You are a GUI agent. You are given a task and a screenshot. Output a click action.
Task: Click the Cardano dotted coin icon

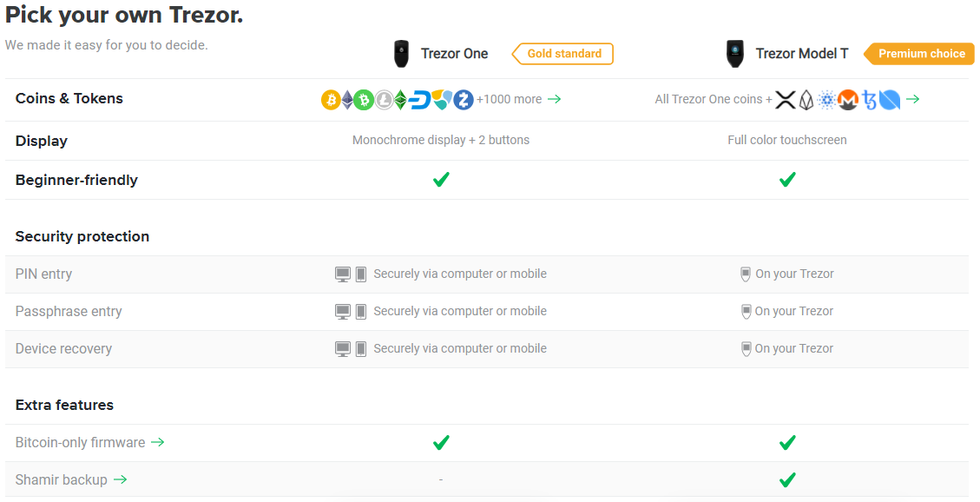click(x=826, y=100)
